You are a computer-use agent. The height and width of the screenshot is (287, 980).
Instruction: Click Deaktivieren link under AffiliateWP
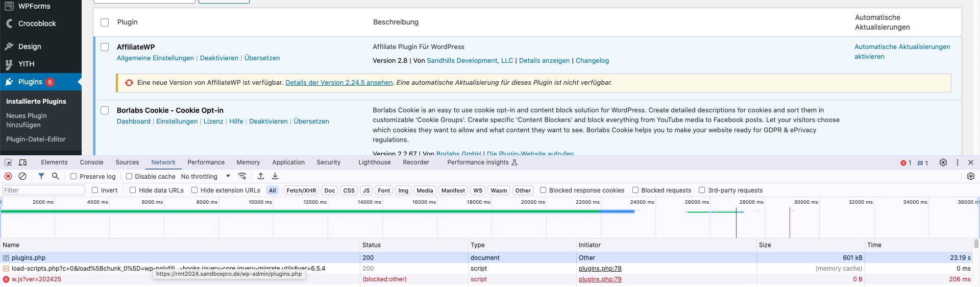[219, 58]
